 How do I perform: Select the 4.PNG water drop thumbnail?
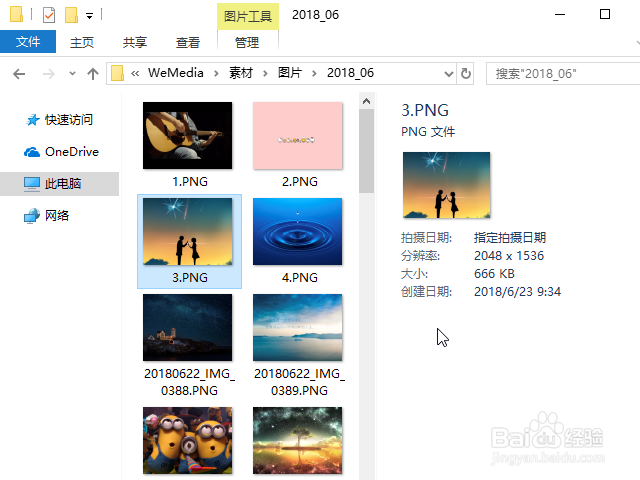[298, 231]
